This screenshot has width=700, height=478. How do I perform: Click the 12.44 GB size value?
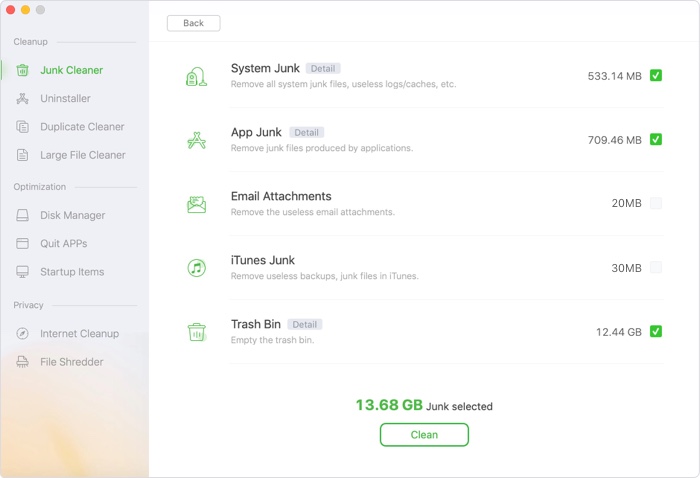pyautogui.click(x=619, y=332)
